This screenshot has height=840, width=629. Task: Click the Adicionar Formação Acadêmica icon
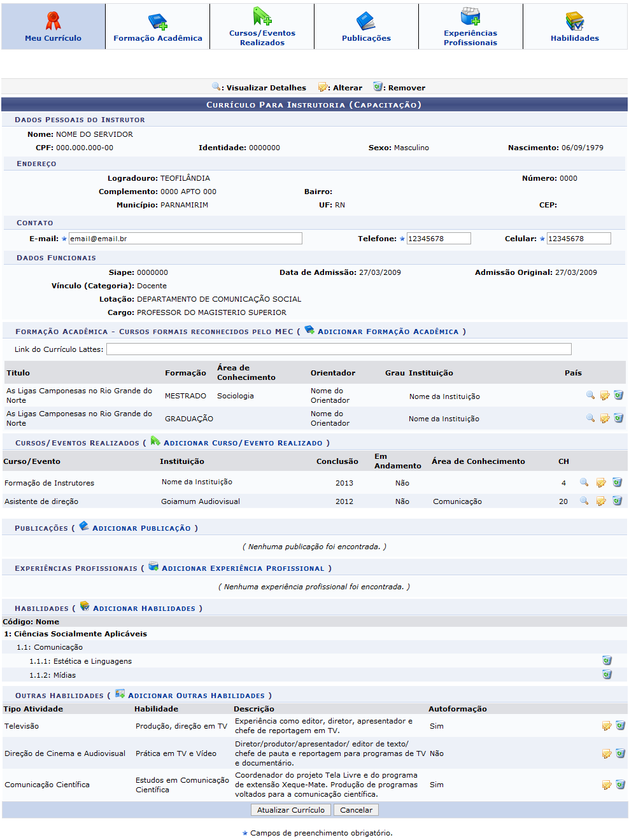(x=309, y=330)
